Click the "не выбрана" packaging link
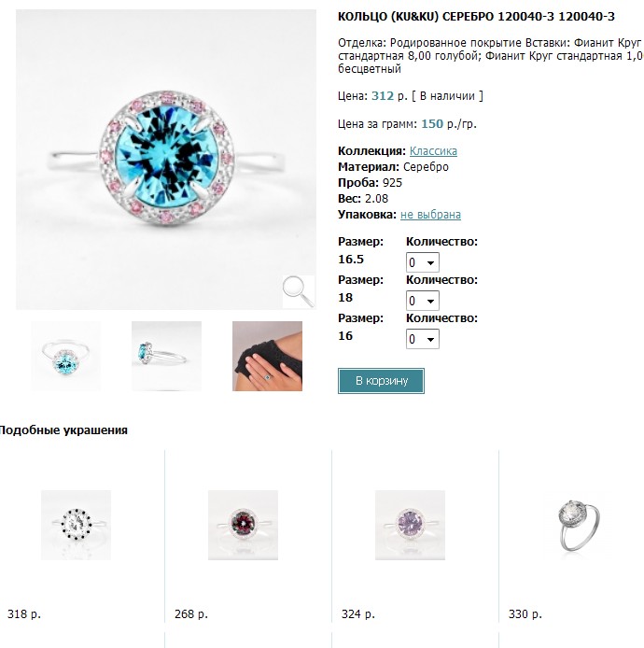Viewport: 644px width, 648px height. pos(430,215)
